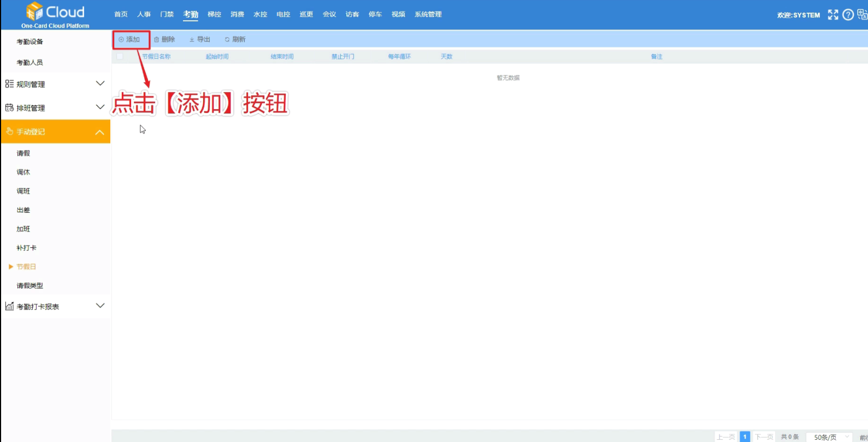The image size is (868, 442).
Task: Open the 电控 top menu
Action: [x=283, y=14]
